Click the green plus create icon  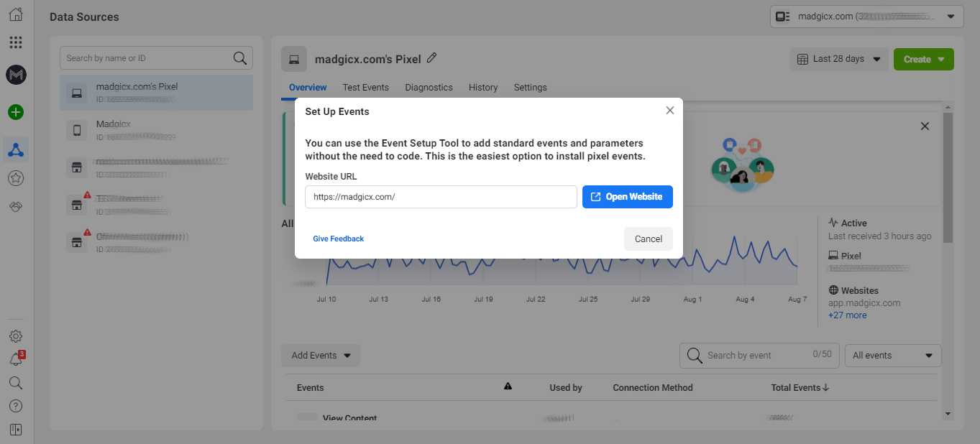tap(16, 112)
